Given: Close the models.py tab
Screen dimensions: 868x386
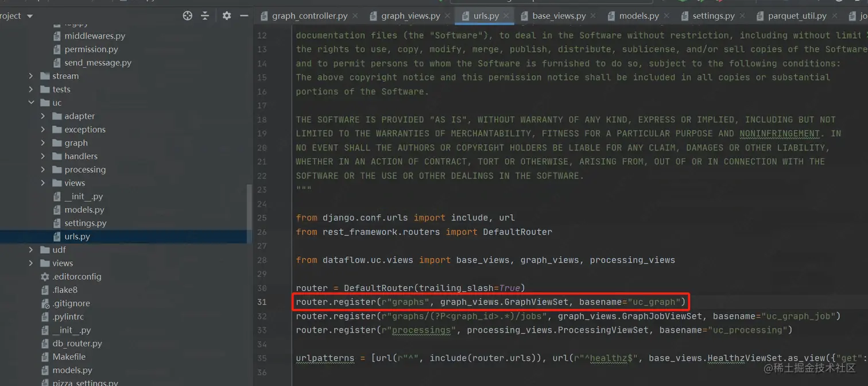Looking at the screenshot, I should point(666,16).
